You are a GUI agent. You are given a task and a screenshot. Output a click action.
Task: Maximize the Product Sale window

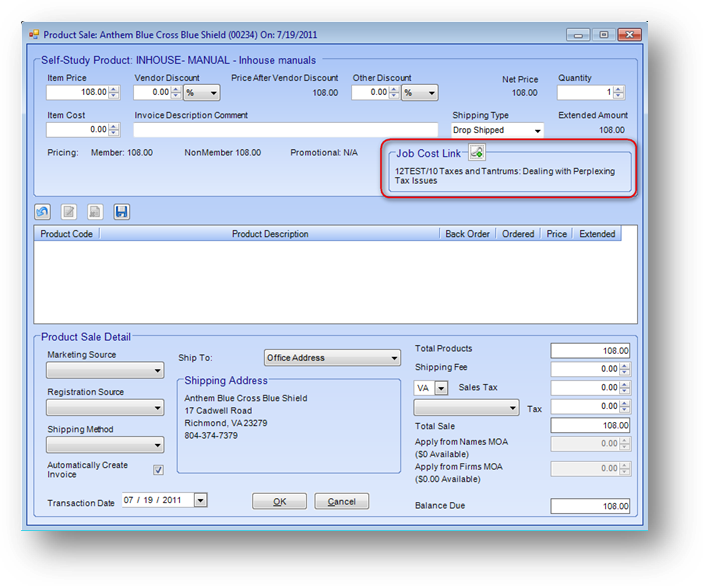tap(604, 35)
